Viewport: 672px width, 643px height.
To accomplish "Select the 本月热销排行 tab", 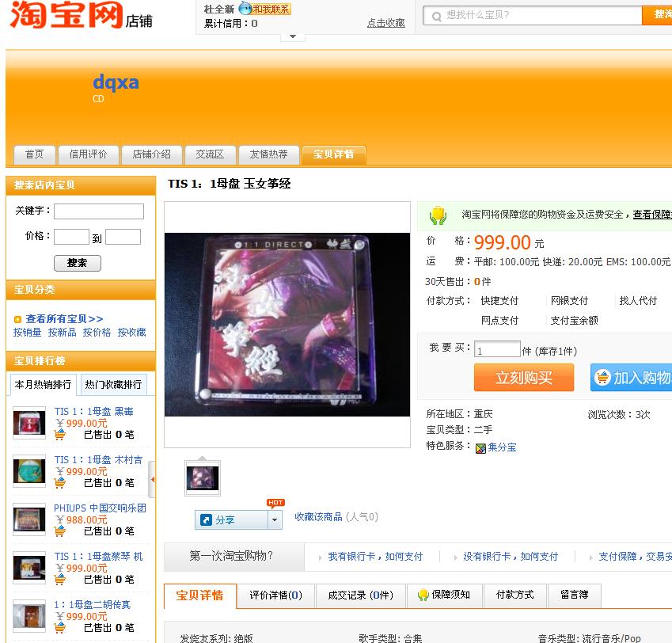I will (x=43, y=385).
